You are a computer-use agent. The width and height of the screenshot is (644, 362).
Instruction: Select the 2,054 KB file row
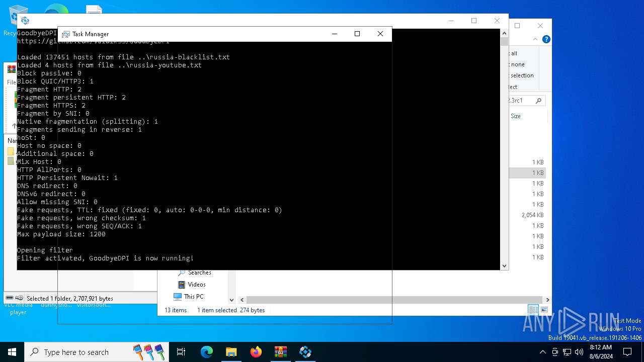click(527, 215)
